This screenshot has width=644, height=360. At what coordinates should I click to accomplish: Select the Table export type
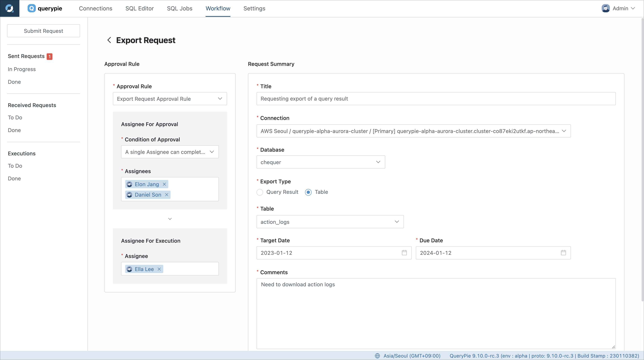[308, 192]
